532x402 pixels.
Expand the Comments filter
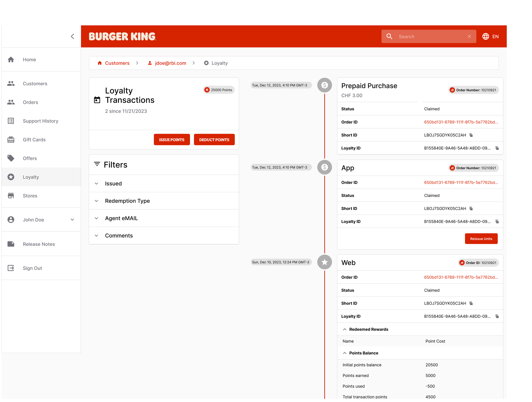(x=164, y=236)
